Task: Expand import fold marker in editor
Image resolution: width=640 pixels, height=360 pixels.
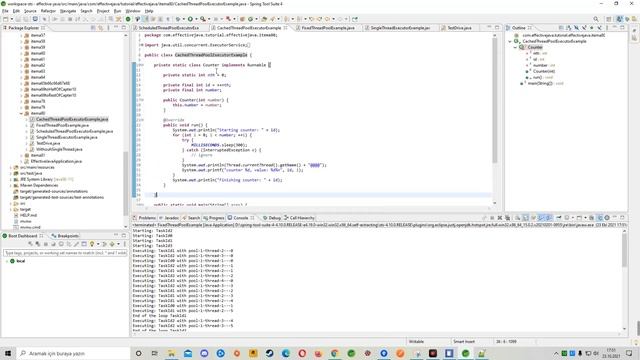Action: [141, 45]
